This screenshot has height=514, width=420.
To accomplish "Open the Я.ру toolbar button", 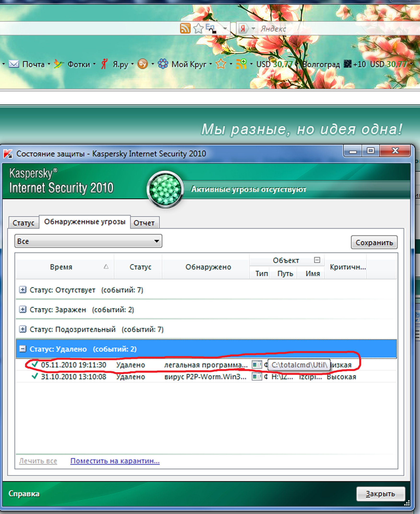I will (115, 64).
